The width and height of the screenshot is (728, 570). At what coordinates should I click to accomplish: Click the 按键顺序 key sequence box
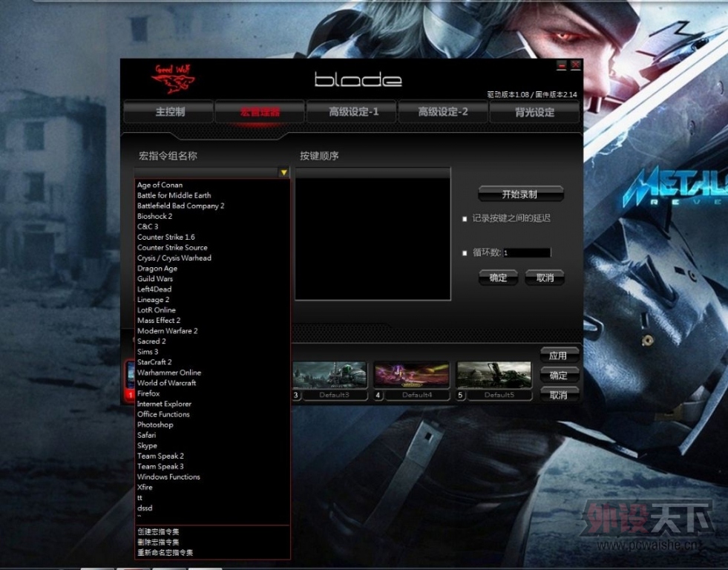[x=373, y=235]
